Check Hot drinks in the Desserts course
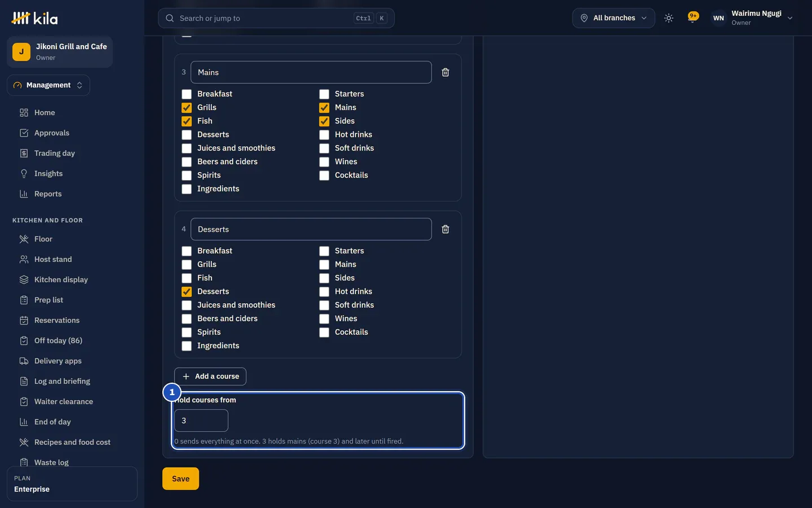 (x=324, y=292)
